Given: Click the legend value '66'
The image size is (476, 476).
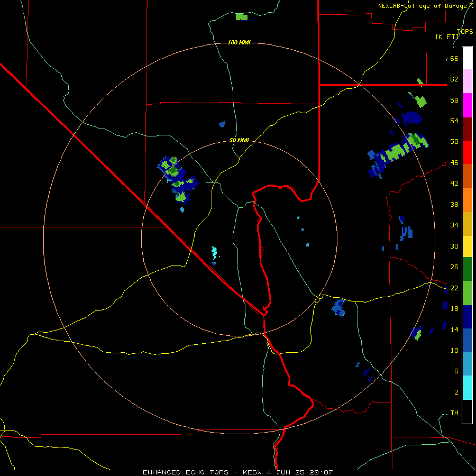Looking at the screenshot, I should click(454, 58).
